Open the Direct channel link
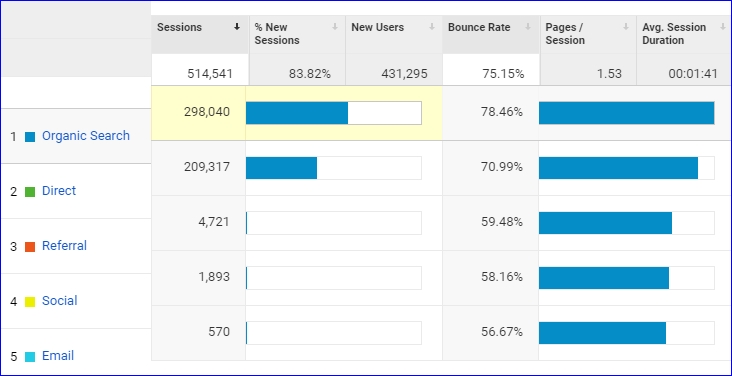 pos(59,191)
